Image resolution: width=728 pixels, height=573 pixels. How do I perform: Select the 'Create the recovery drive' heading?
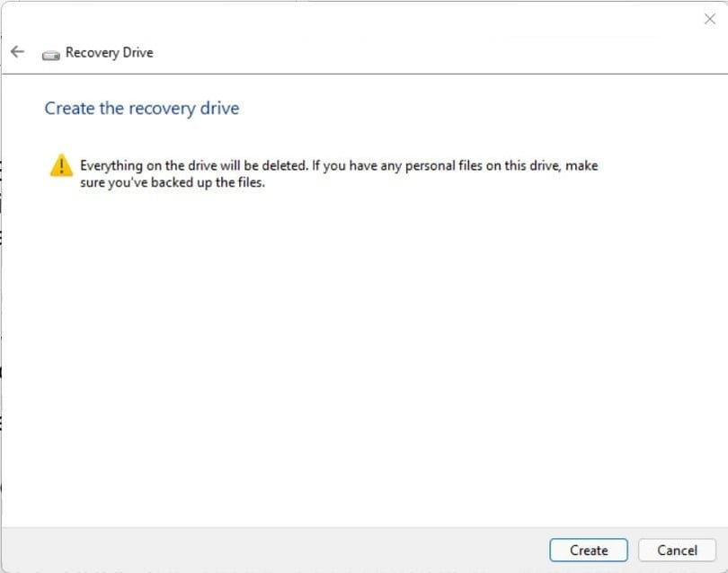click(x=142, y=108)
